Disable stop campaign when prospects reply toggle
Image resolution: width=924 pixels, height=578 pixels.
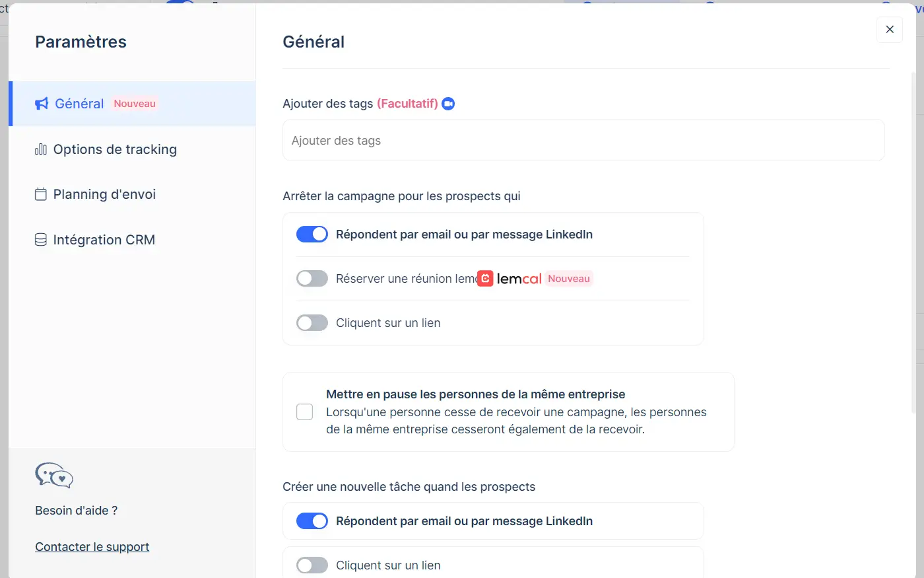coord(312,235)
